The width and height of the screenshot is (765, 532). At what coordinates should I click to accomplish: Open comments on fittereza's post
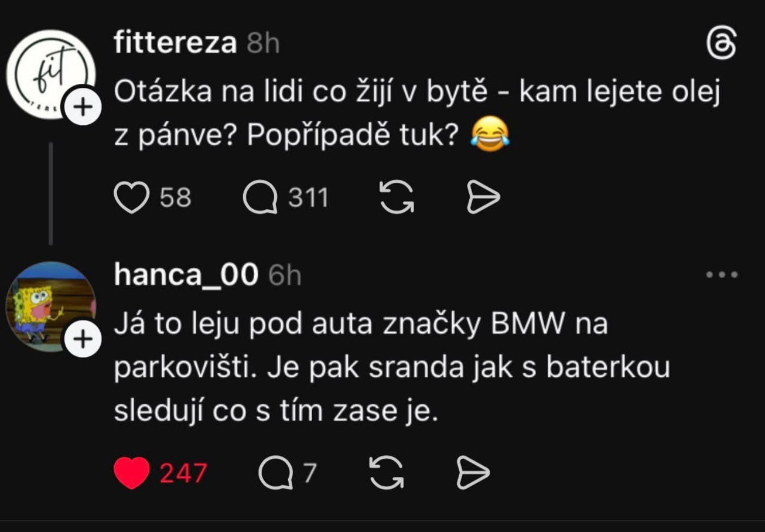(x=260, y=198)
